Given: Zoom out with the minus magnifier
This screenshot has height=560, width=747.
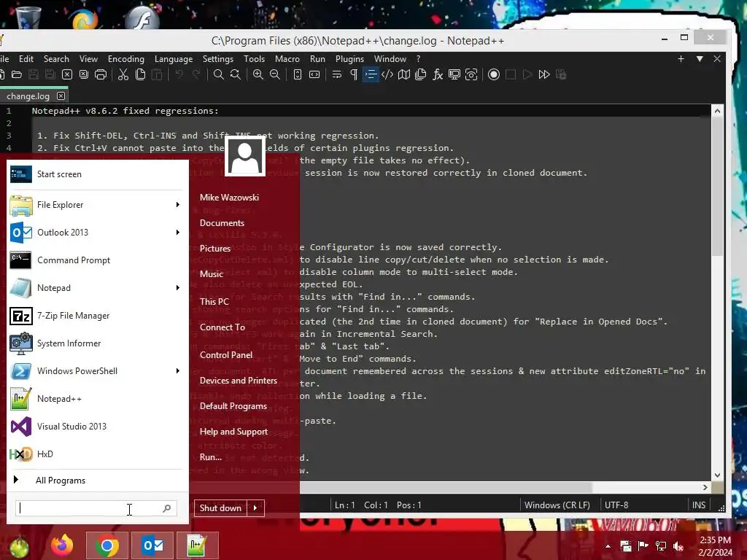Looking at the screenshot, I should click(x=275, y=75).
